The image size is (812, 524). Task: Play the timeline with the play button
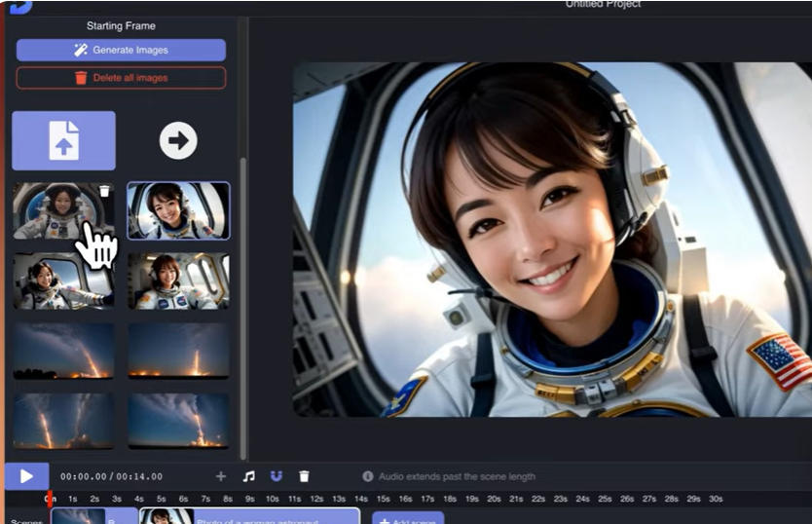click(26, 476)
